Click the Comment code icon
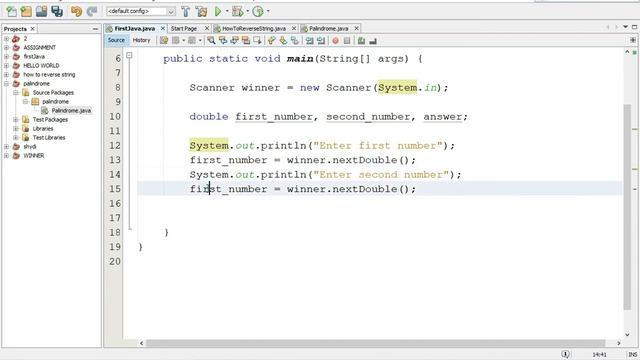640x360 pixels. coord(361,40)
